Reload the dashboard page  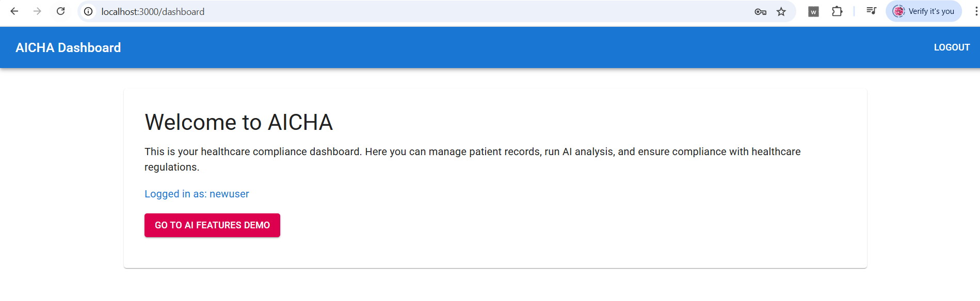[x=60, y=11]
